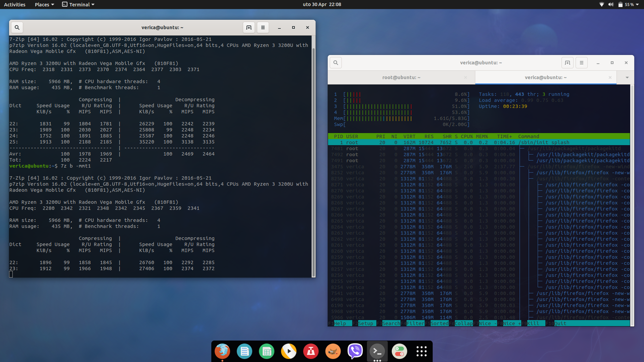
Task: Open the Terminal menu in the top bar
Action: coord(78,5)
